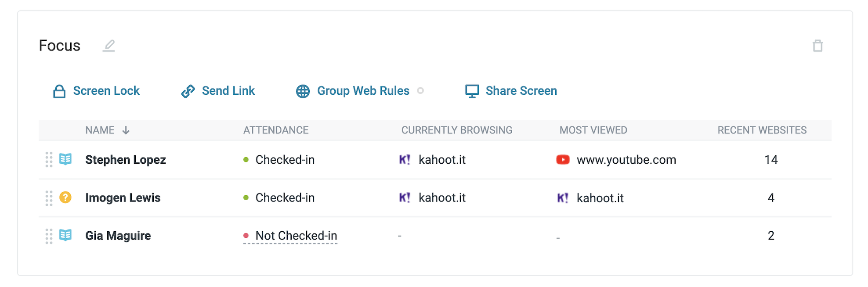Click Gia Maguire's book status icon
The image size is (868, 287).
tap(65, 236)
